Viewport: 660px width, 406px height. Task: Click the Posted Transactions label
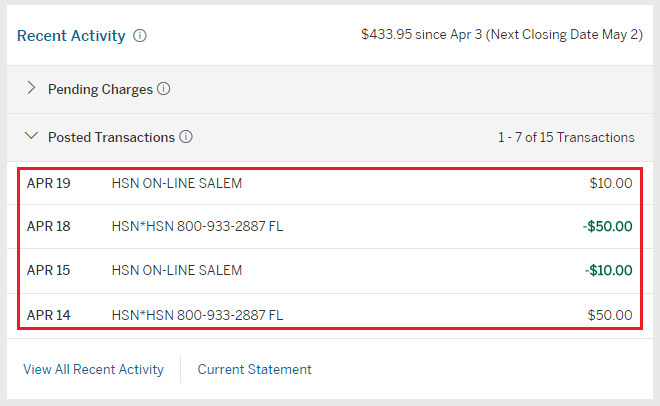(111, 137)
